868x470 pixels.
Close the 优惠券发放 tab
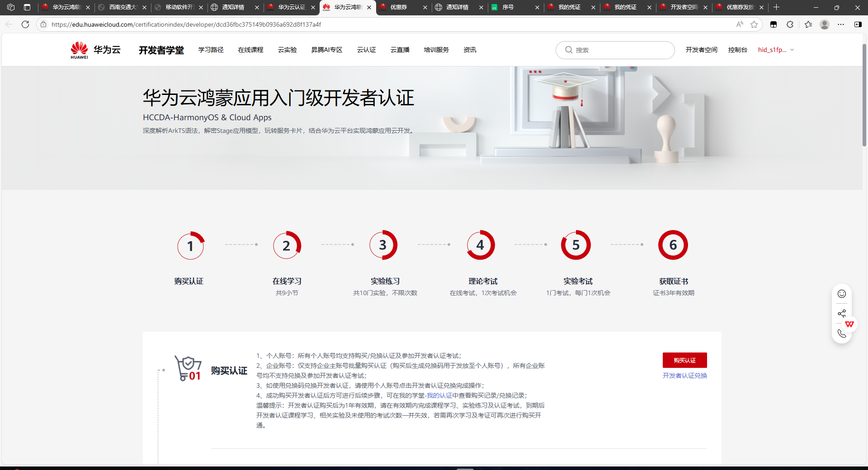(761, 7)
